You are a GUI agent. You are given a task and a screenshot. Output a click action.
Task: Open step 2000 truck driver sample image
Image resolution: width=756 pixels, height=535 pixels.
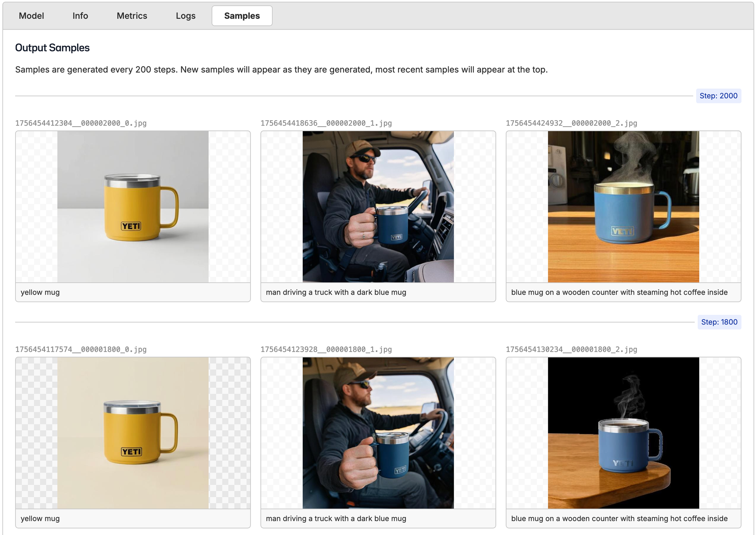point(378,206)
